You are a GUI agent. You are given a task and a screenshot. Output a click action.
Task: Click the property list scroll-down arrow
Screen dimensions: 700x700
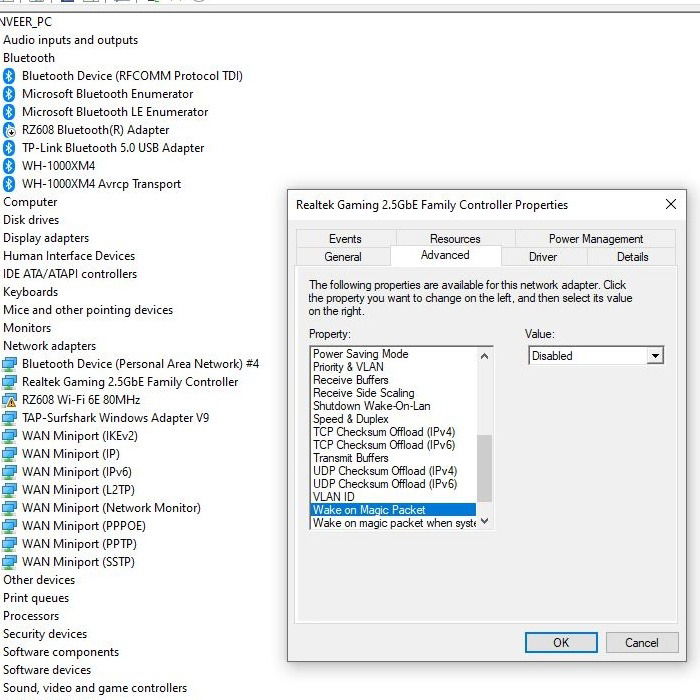(484, 521)
